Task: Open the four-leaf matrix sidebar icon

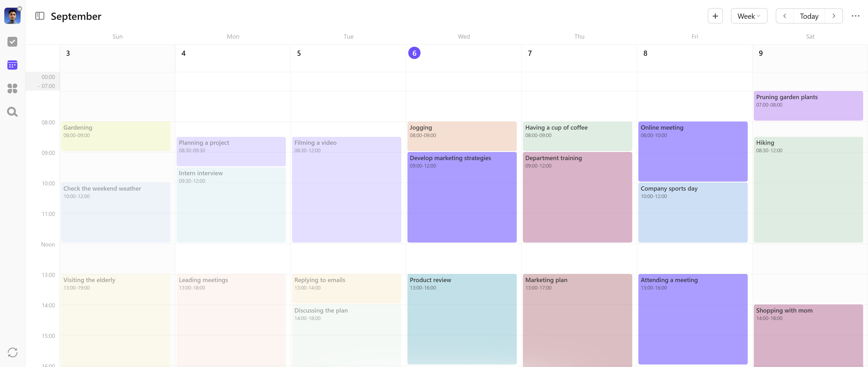Action: 12,89
